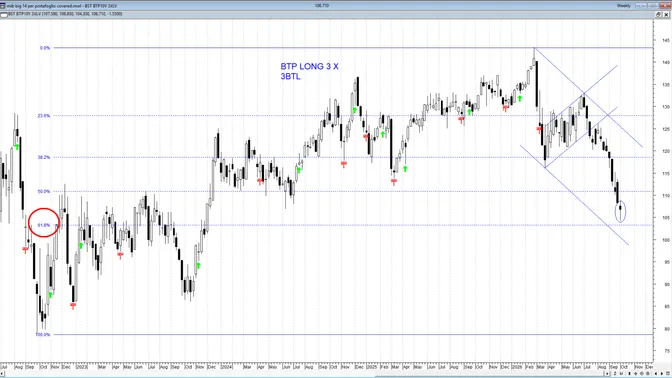The width and height of the screenshot is (672, 378).
Task: Click the 2026 year label on date axis
Action: coord(517,367)
